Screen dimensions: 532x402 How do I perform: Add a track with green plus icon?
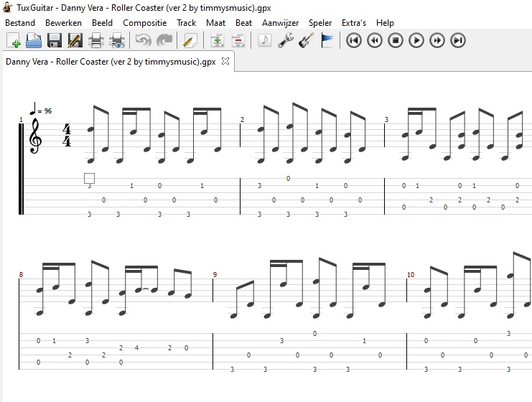click(x=217, y=40)
